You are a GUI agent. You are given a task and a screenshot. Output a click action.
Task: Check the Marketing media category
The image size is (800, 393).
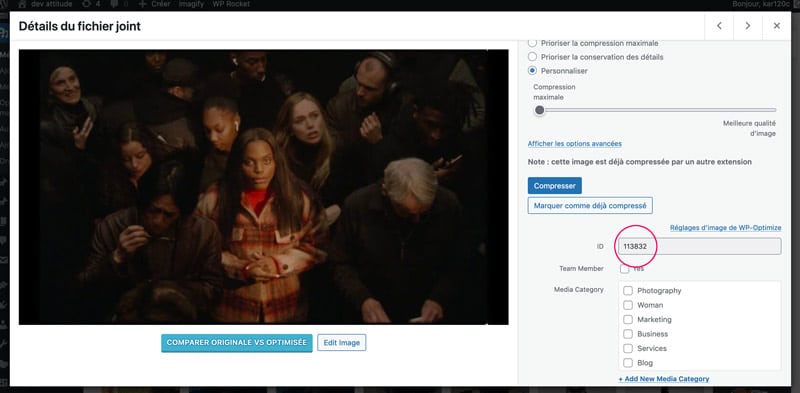[x=628, y=320]
